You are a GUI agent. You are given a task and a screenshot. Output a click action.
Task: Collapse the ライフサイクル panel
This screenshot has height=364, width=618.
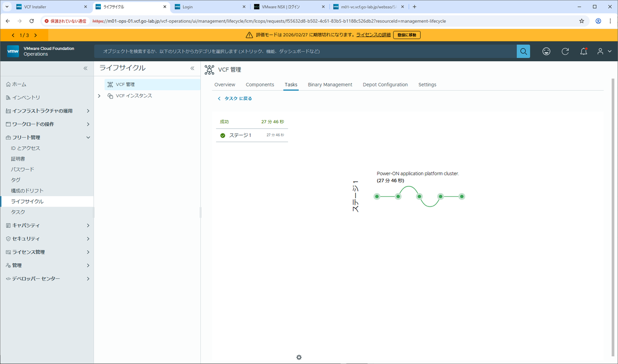(192, 68)
